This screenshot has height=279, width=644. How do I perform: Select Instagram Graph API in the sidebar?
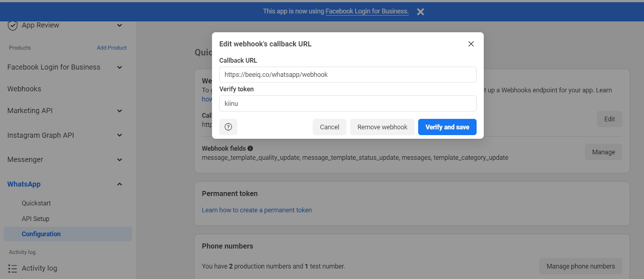click(x=41, y=135)
